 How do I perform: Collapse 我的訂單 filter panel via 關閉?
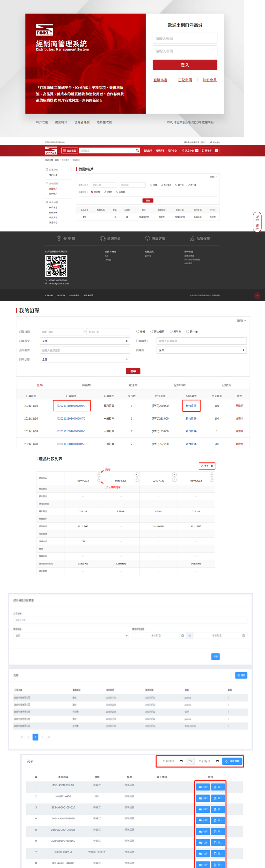241,321
